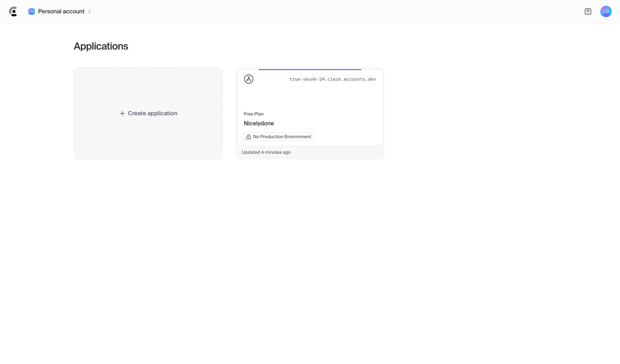Screen dimensions: 620x364
Task: Open account options via the avatar dropdown
Action: 606,11
